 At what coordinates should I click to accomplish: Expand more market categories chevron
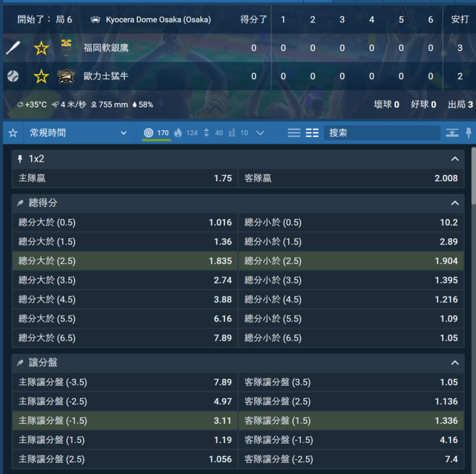click(x=260, y=133)
